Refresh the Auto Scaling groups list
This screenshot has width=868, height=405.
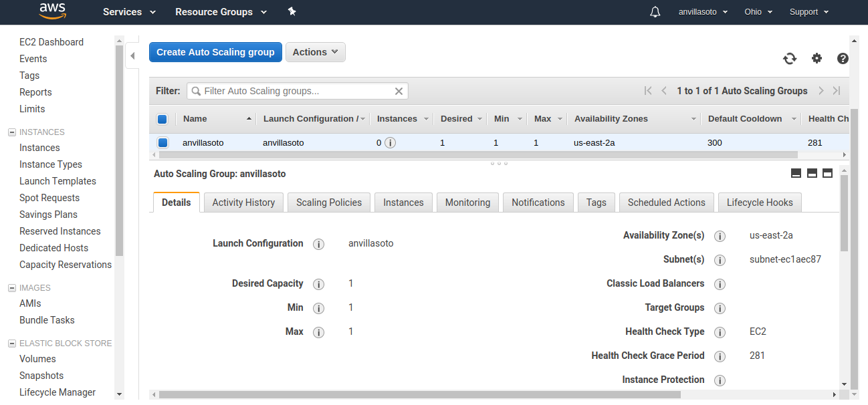click(790, 59)
